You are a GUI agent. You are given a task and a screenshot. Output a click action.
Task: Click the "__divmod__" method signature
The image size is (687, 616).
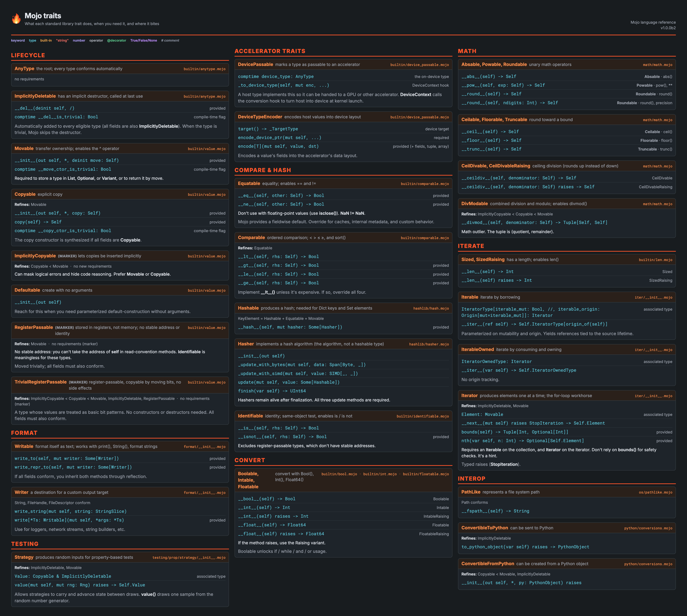tap(534, 222)
